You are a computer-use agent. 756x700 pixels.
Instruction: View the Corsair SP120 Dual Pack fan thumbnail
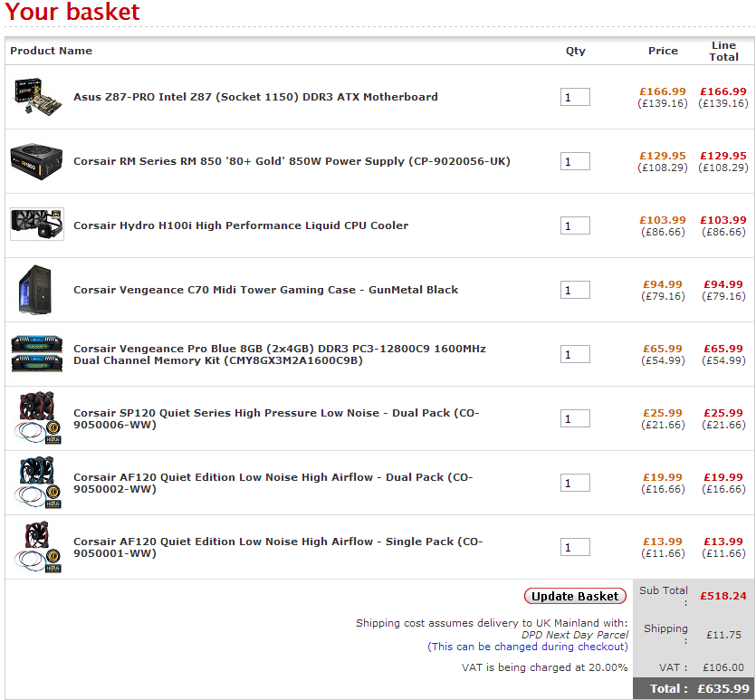[37, 418]
